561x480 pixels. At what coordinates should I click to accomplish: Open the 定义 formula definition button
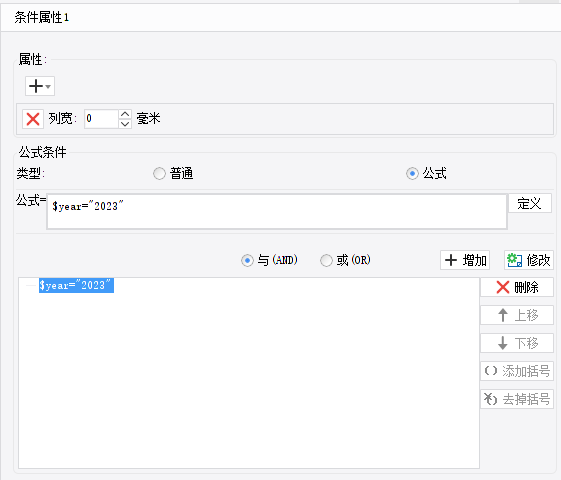click(x=530, y=203)
